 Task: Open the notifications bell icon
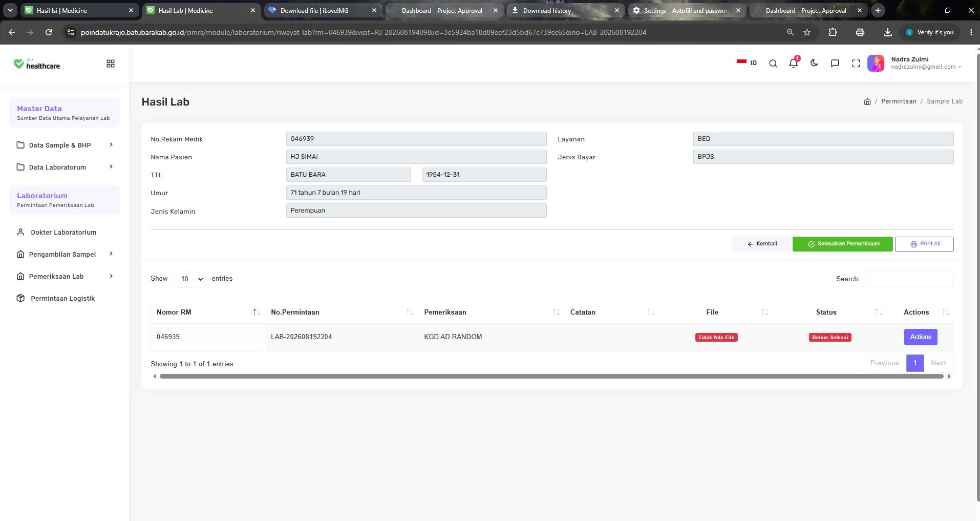[x=793, y=63]
